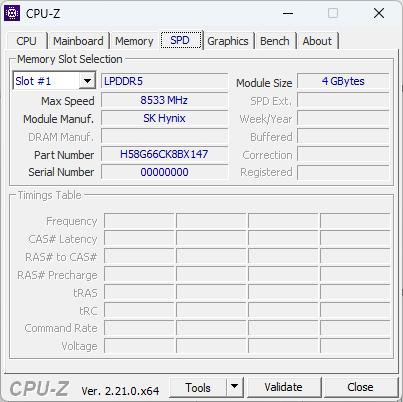Click the Module Size 4 GBytes field
This screenshot has height=402, width=403.
[x=343, y=81]
